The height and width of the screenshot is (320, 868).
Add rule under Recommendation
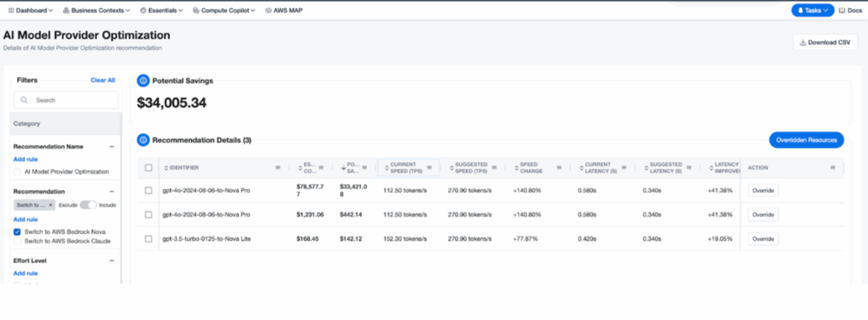(x=25, y=219)
